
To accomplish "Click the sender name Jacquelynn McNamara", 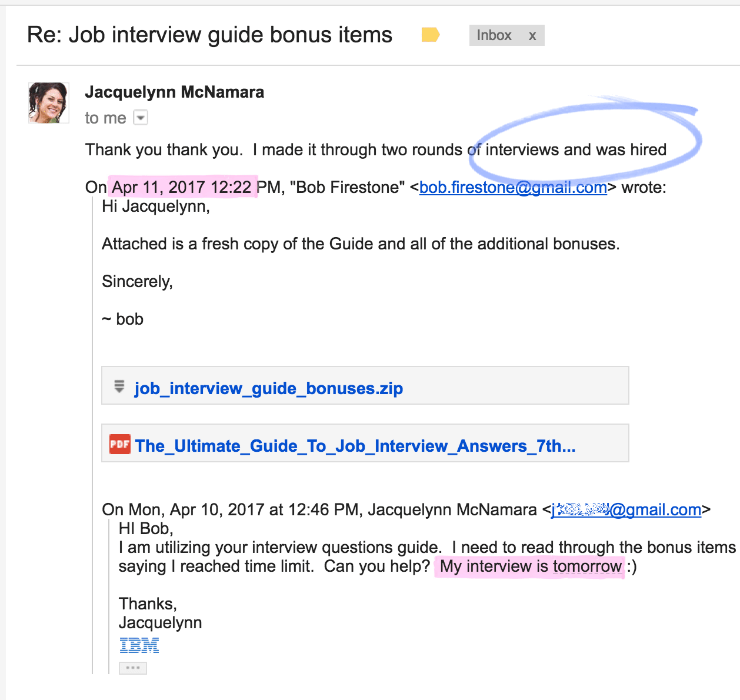I will (x=174, y=92).
